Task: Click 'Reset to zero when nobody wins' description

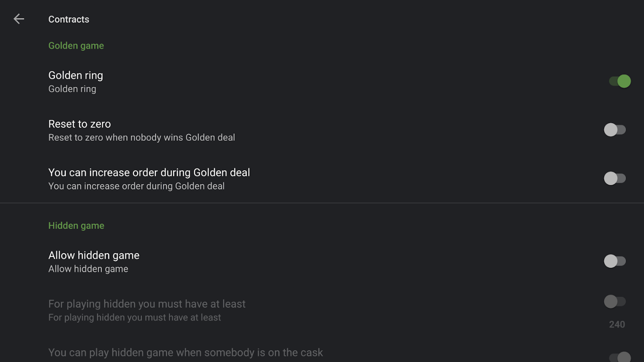Action: click(x=142, y=138)
